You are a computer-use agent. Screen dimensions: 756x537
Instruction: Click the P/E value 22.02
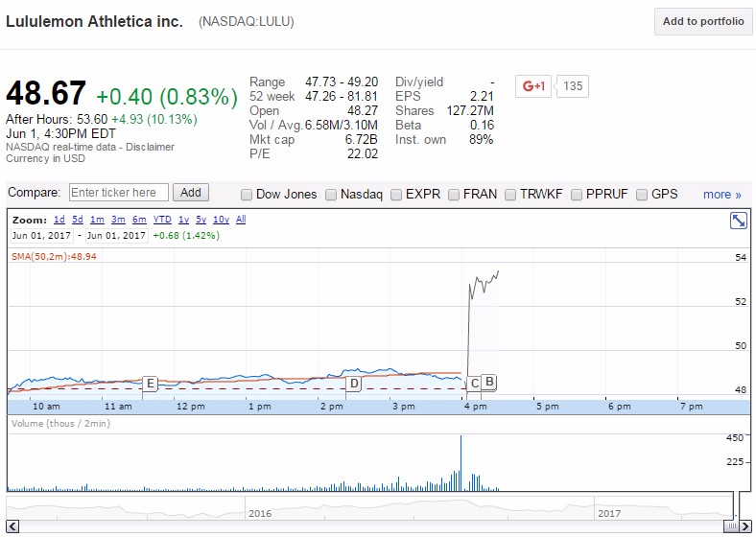click(x=363, y=153)
